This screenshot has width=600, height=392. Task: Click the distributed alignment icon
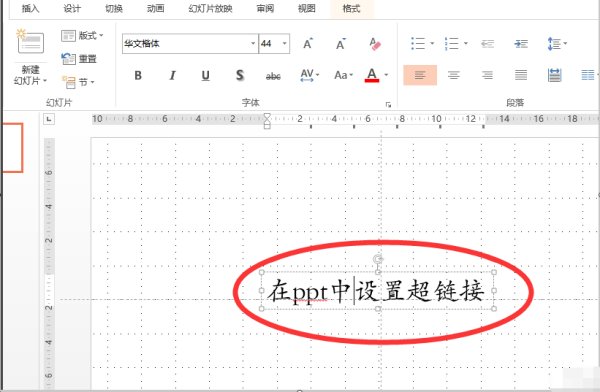[x=554, y=75]
